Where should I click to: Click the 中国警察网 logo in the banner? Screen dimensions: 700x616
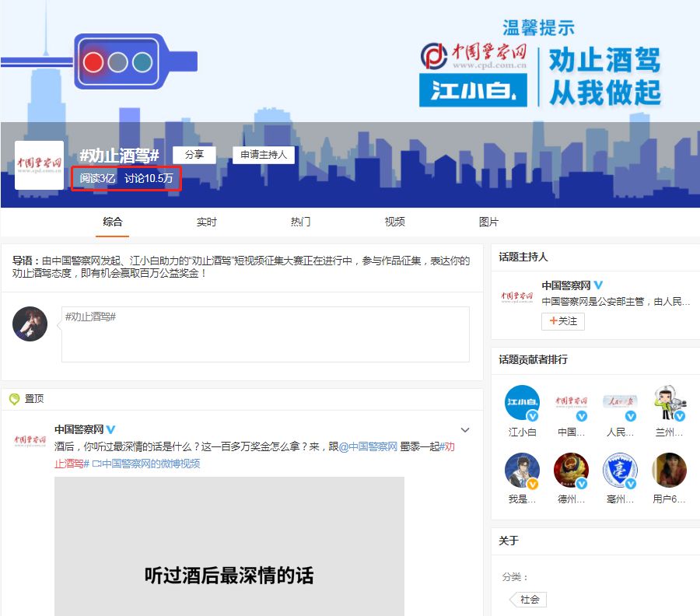(x=473, y=56)
